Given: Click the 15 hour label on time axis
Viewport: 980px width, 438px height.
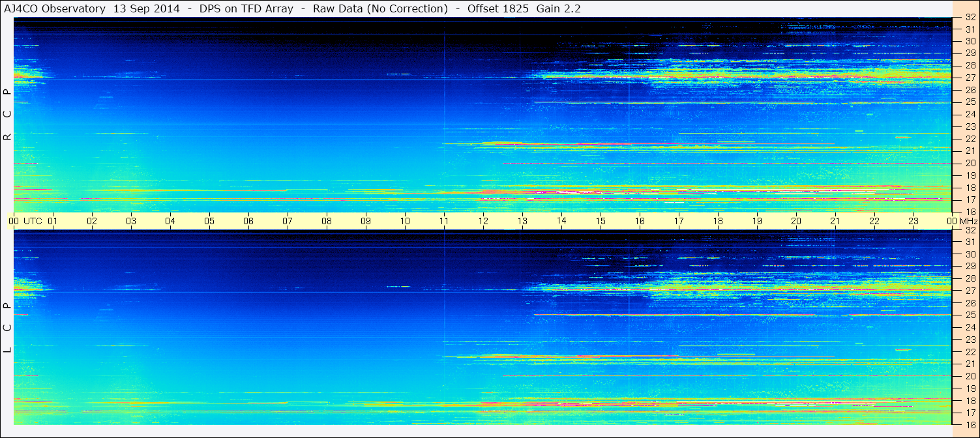Looking at the screenshot, I should click(x=601, y=221).
